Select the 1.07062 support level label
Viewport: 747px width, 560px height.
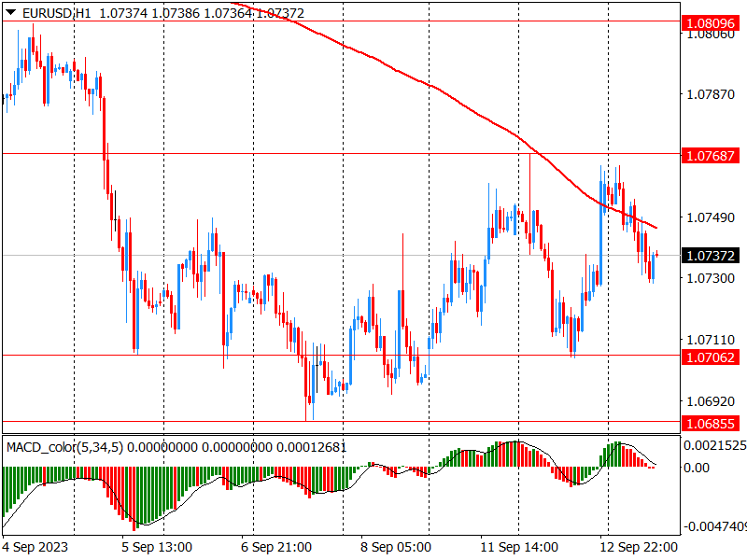711,357
